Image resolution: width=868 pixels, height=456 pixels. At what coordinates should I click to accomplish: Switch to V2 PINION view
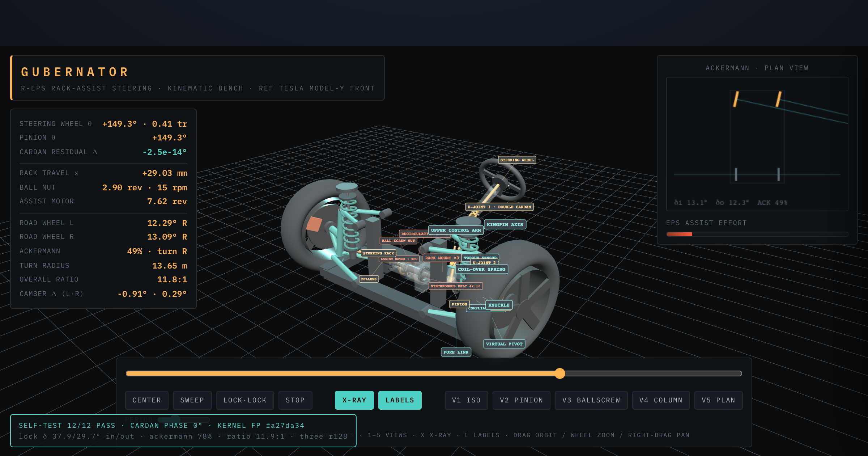tap(521, 400)
